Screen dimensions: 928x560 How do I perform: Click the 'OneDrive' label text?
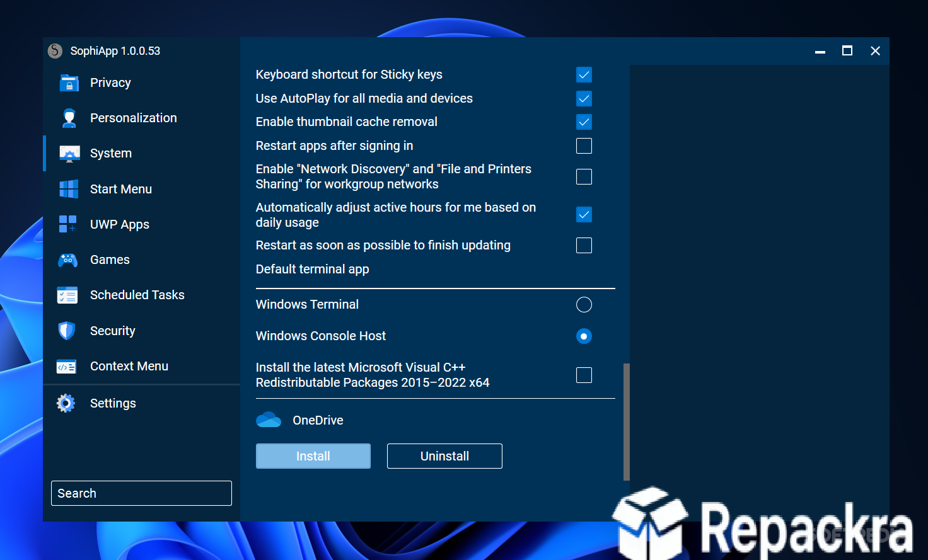[318, 420]
